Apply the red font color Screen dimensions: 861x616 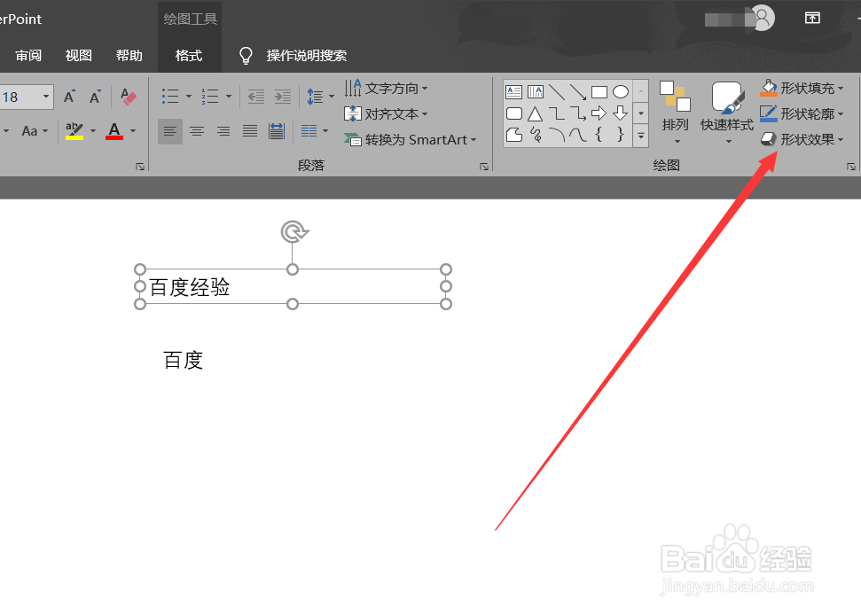tap(114, 130)
